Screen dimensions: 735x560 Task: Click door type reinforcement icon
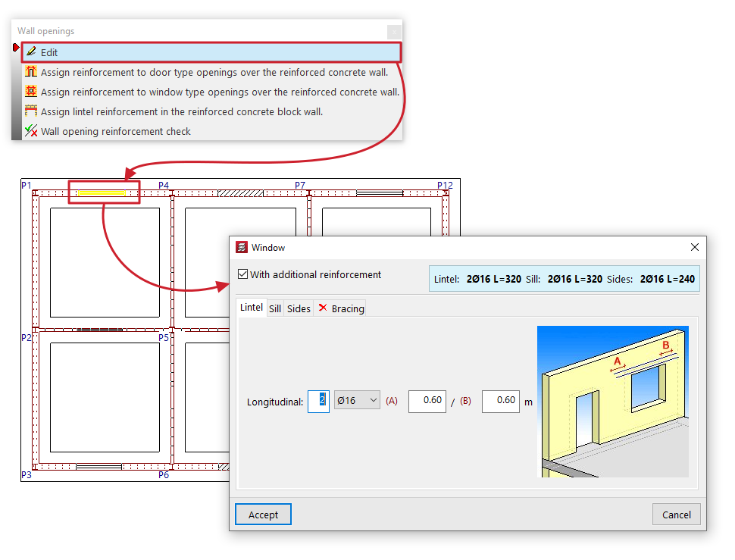pos(31,71)
